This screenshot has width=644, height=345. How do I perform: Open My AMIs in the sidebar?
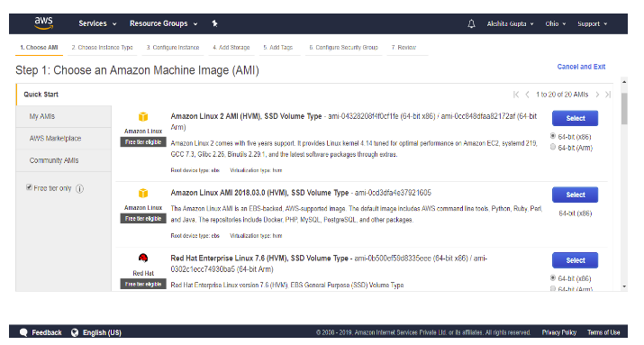point(64,116)
